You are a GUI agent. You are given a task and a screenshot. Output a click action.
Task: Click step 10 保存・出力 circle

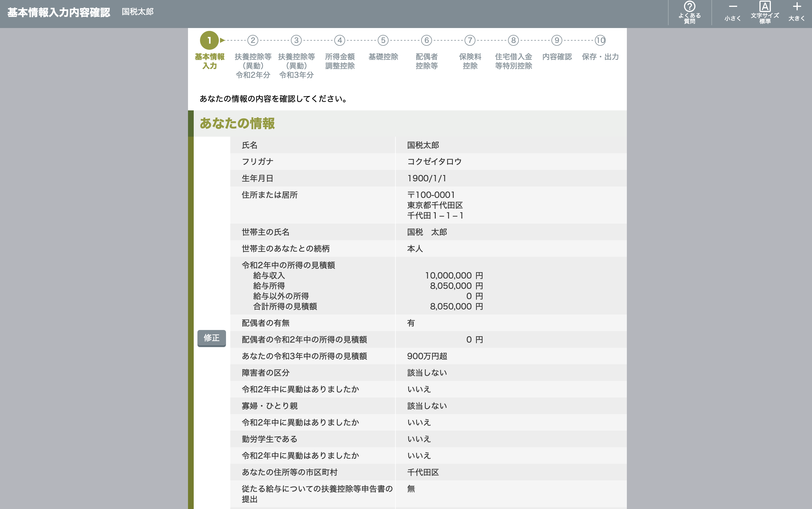pos(600,40)
